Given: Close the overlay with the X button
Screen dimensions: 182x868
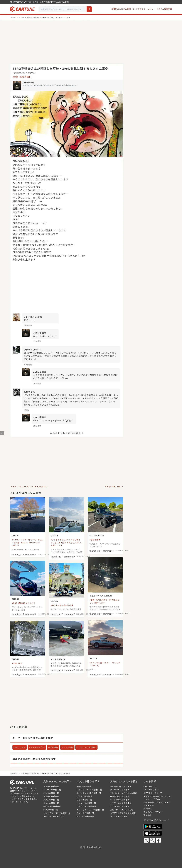Looking at the screenshot, I should tap(2, 433).
